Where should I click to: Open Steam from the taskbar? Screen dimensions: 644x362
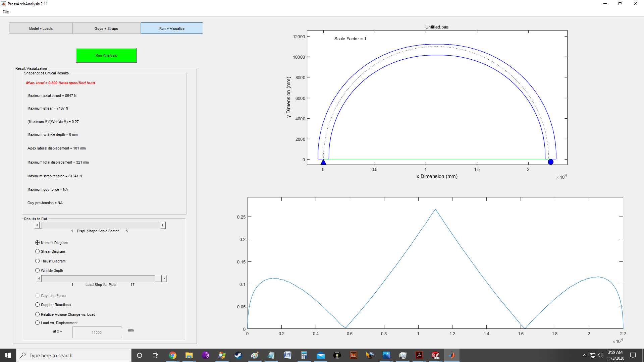238,355
